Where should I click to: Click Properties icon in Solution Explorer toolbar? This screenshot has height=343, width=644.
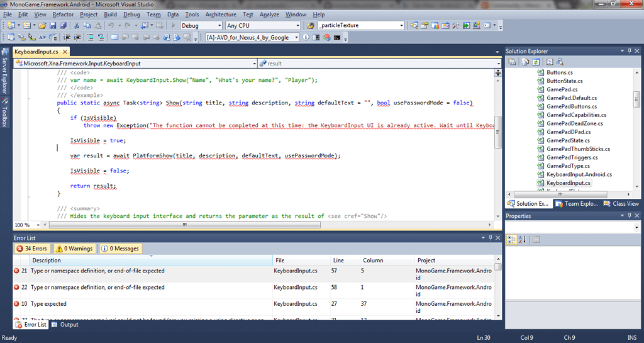click(x=513, y=62)
